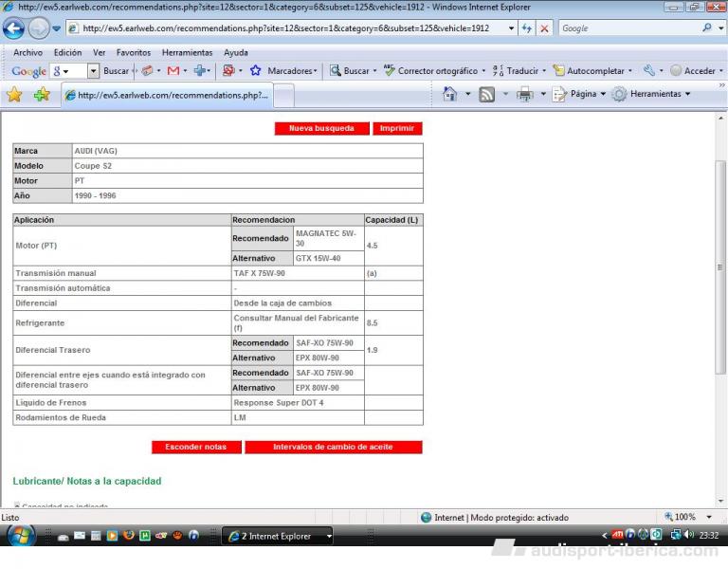Click the volume speaker tray icon
Viewport: 728px width, 569px height.
(x=689, y=535)
